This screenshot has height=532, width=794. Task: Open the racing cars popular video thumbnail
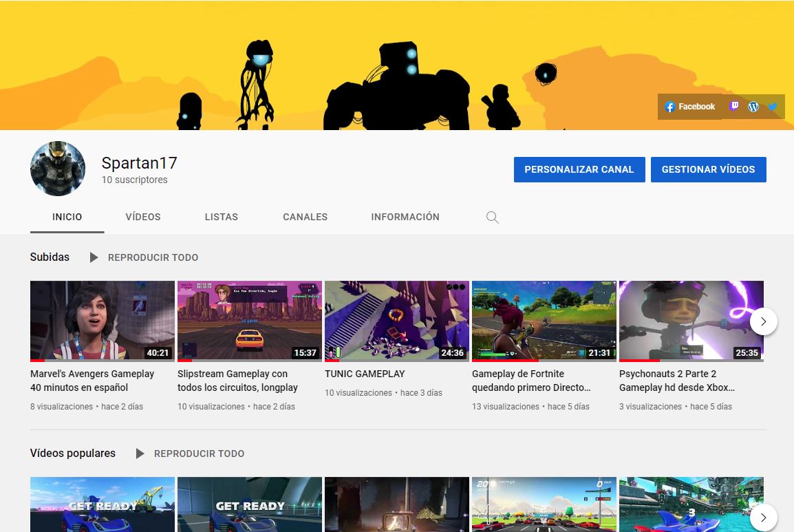point(544,504)
